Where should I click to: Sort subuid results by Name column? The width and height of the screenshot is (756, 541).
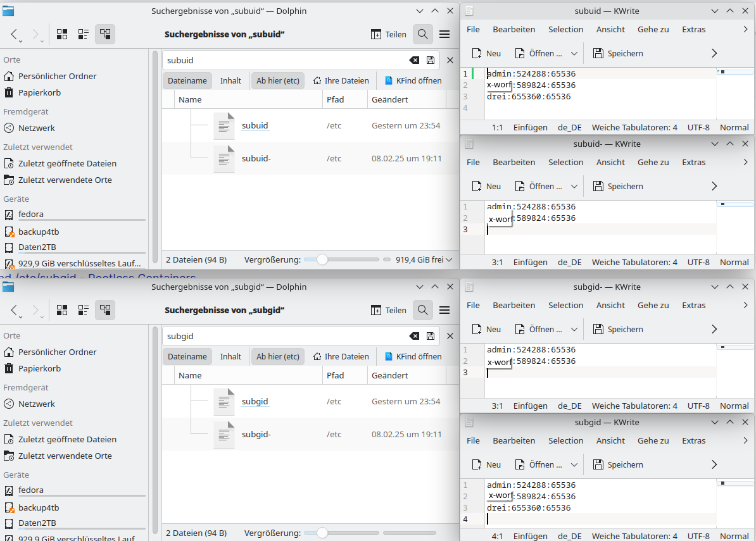(248, 100)
